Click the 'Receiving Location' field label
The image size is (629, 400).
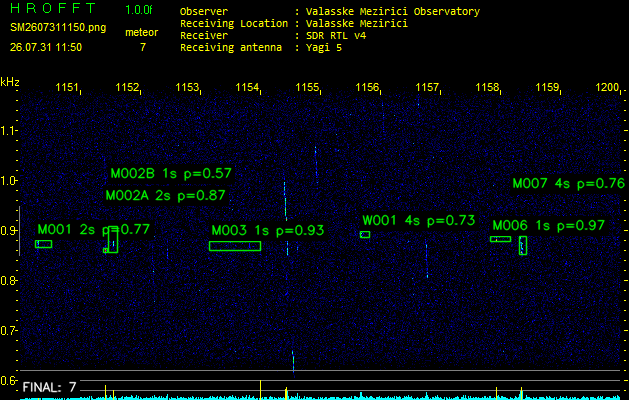(x=234, y=24)
